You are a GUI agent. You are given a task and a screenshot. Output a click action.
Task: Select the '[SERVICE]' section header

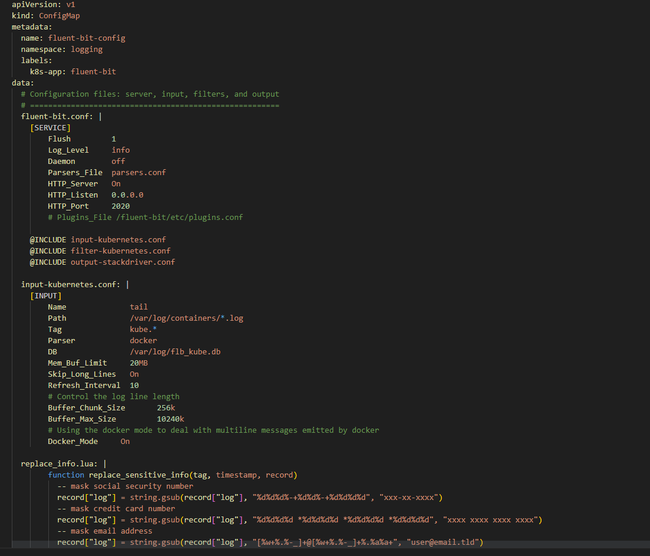(50, 128)
